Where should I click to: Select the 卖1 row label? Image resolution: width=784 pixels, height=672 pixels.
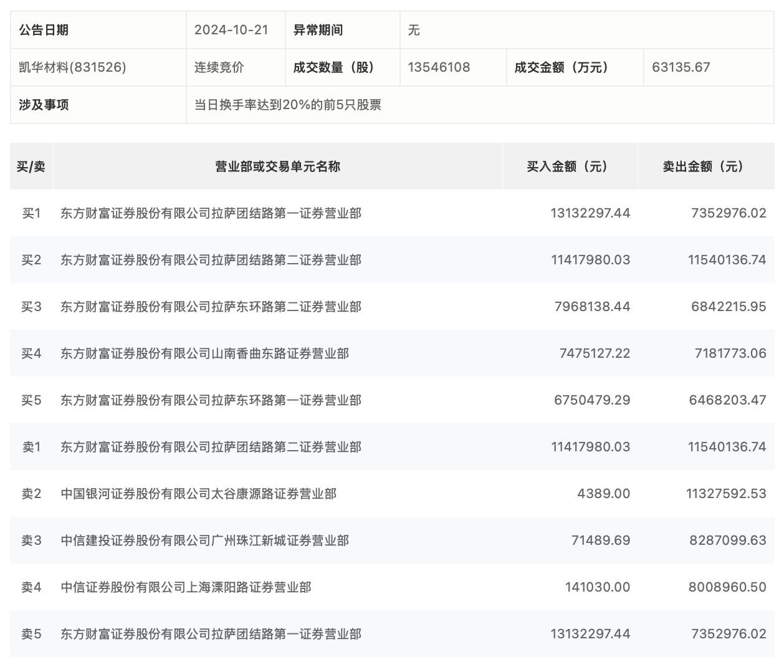point(31,447)
